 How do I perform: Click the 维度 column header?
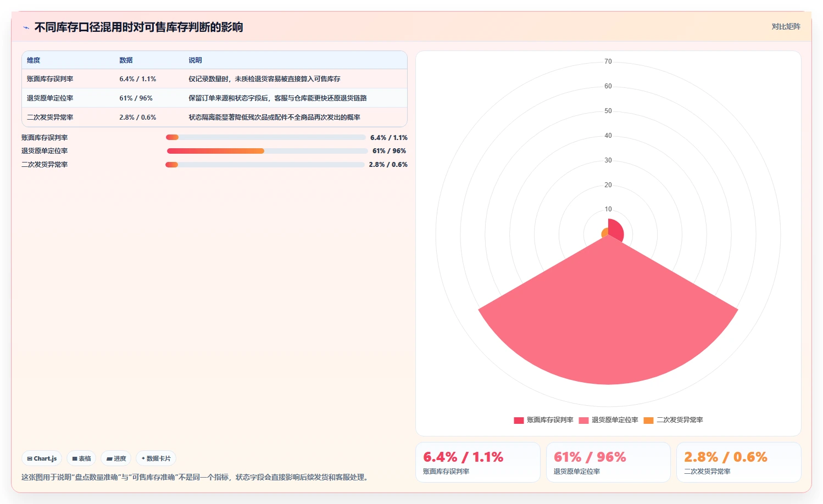34,60
